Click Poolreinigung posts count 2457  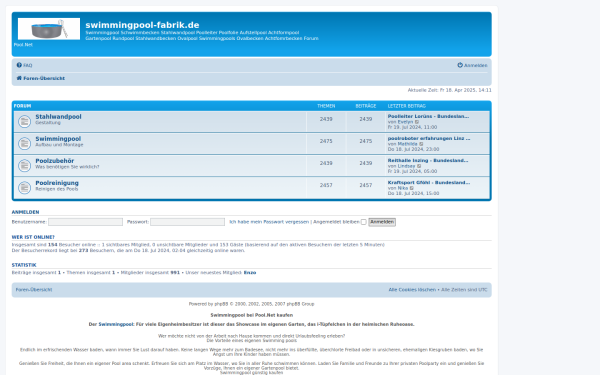[365, 185]
